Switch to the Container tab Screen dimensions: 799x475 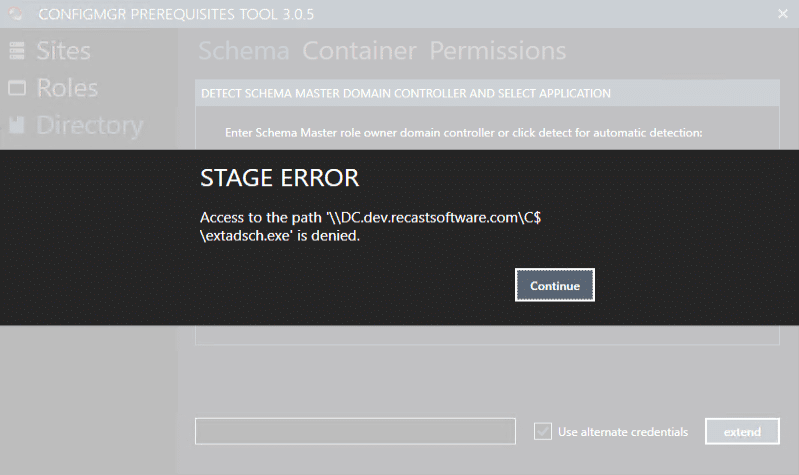[x=359, y=51]
